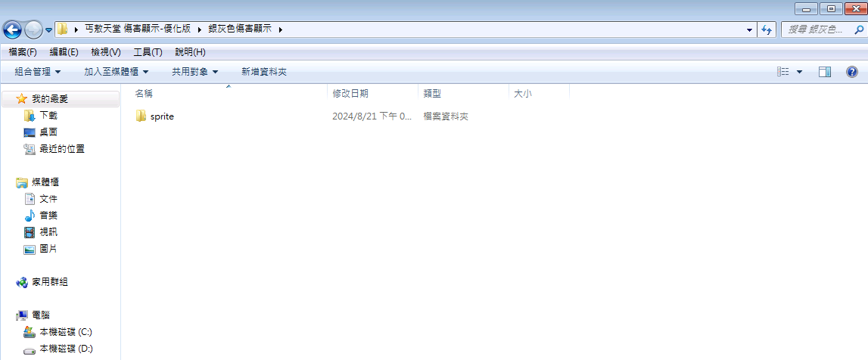
Task: Open the 檢視(V) menu
Action: tap(106, 52)
